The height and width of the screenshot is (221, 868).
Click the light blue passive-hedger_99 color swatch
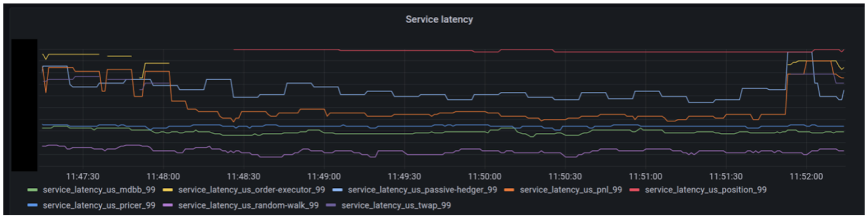338,190
